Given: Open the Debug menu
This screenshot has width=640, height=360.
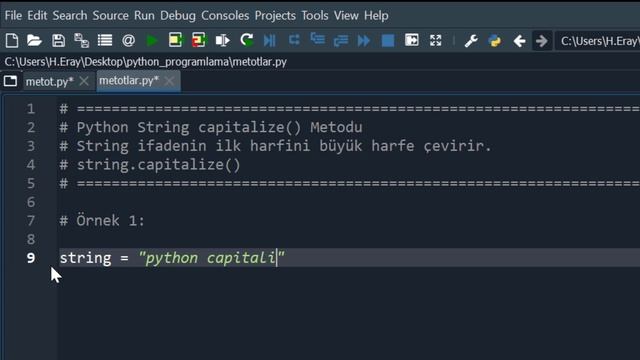Looking at the screenshot, I should pyautogui.click(x=178, y=16).
